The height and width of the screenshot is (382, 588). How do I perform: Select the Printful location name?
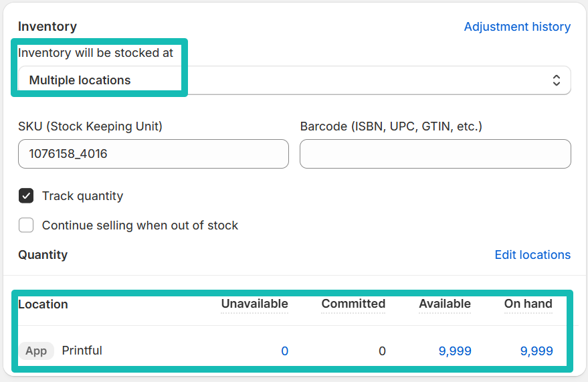82,351
